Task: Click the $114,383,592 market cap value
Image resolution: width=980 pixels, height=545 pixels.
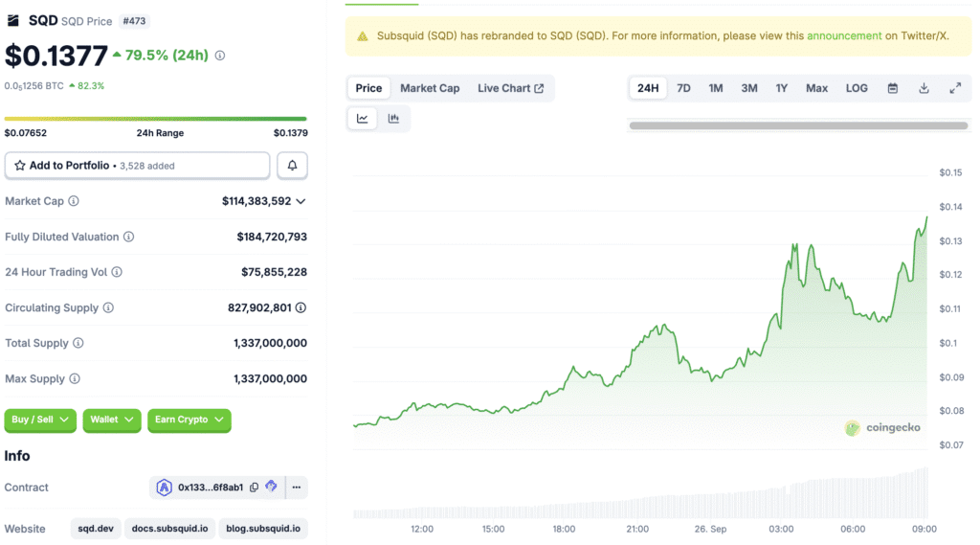Action: tap(256, 201)
